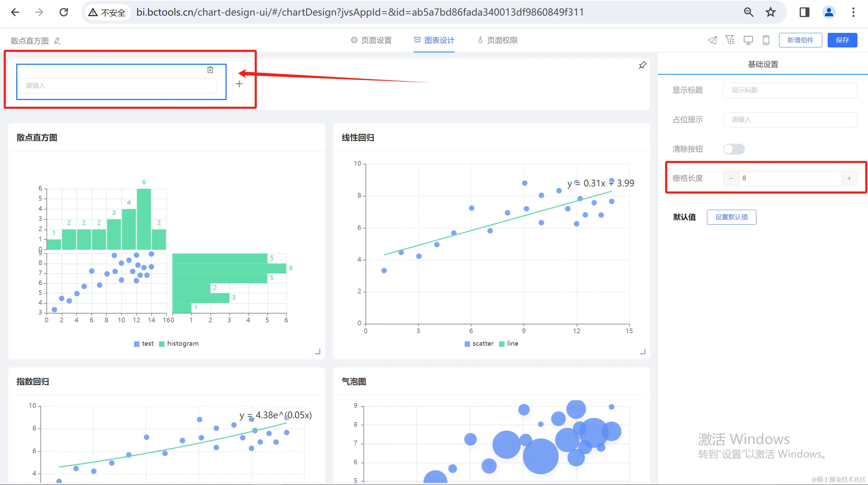Click the paper plane publish icon
The width and height of the screenshot is (868, 485).
(x=712, y=40)
